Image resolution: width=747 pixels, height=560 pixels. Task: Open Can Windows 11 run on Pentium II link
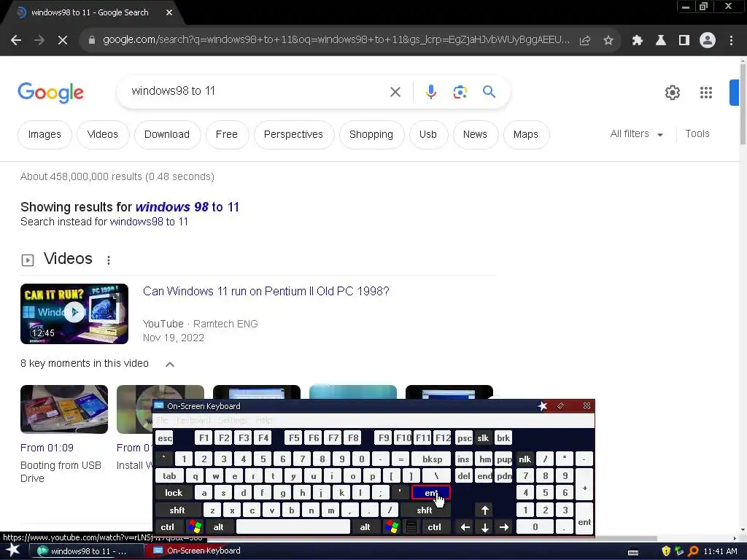coord(266,292)
